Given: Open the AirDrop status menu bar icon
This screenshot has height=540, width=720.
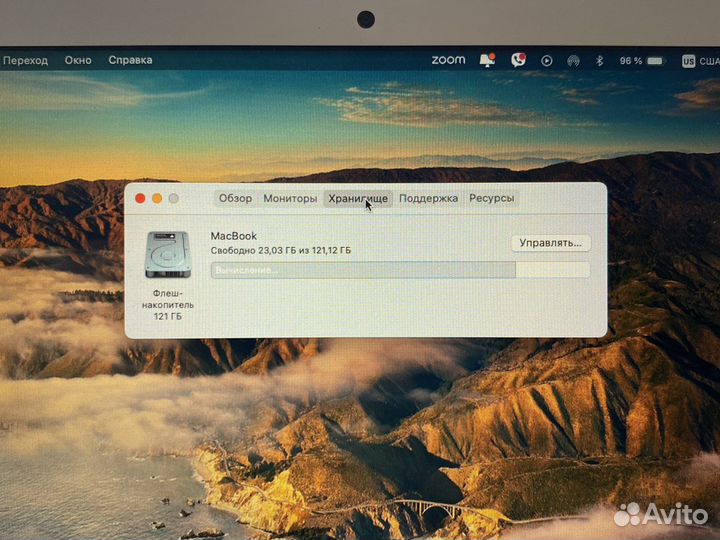Looking at the screenshot, I should [x=573, y=61].
